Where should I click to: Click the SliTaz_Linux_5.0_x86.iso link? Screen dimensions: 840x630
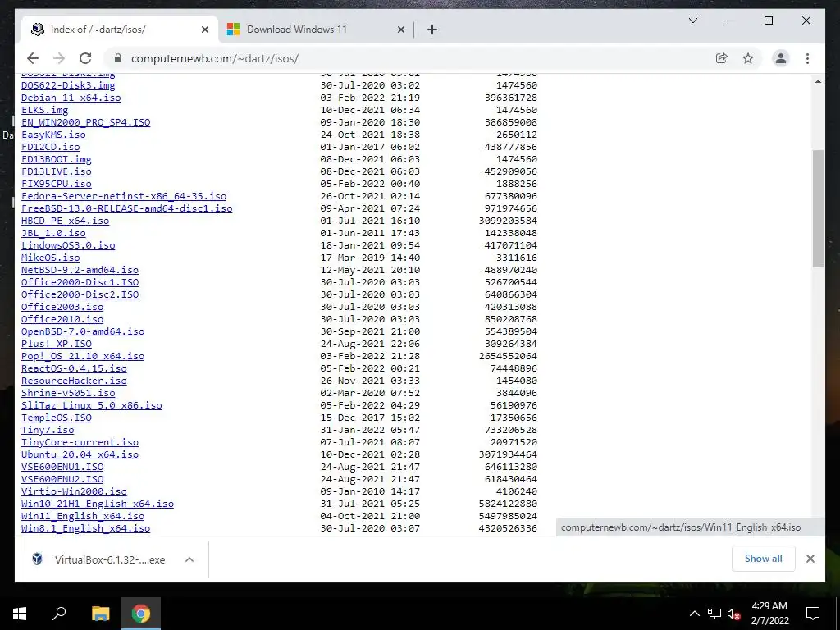[x=92, y=405]
